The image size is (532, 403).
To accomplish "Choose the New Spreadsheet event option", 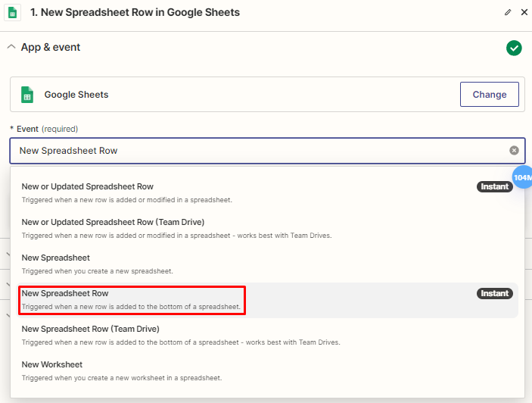I will click(267, 264).
